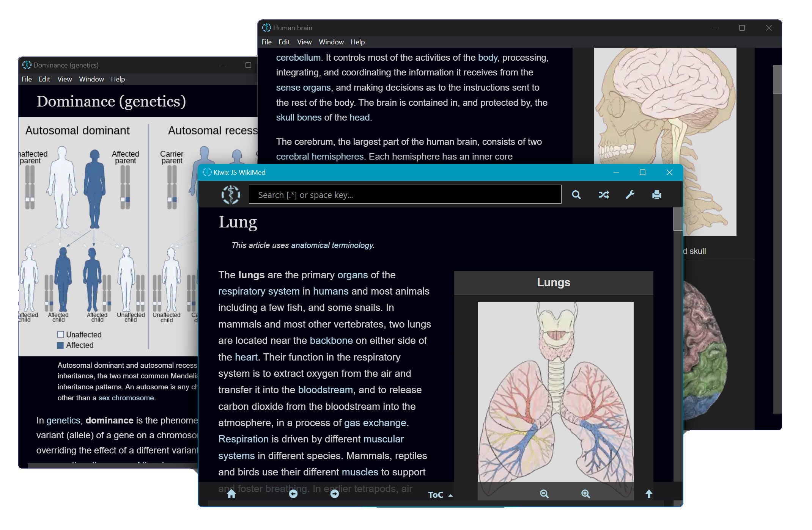Open the 'organs' link in Lung article
The height and width of the screenshot is (530, 812).
(352, 275)
